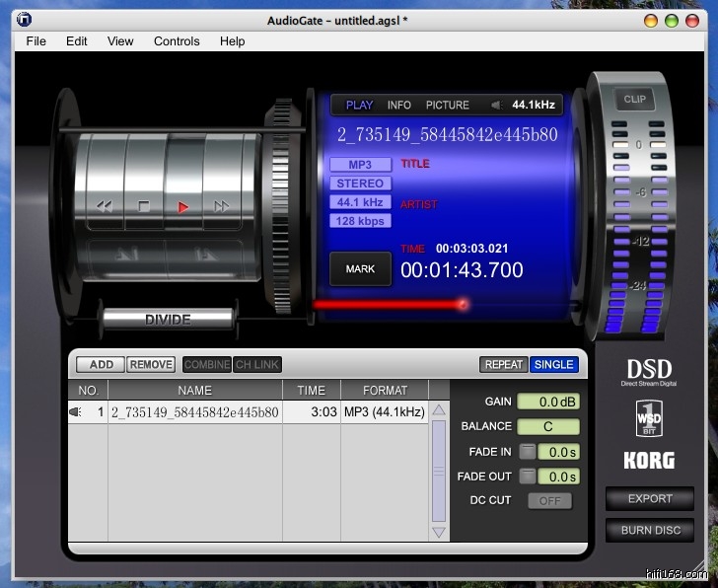Click the speaker icon in track row 1
Image resolution: width=718 pixels, height=588 pixels.
(x=75, y=412)
